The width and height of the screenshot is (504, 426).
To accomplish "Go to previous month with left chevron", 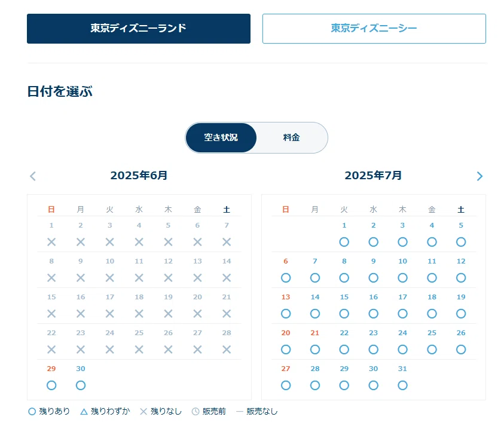I will (x=33, y=176).
